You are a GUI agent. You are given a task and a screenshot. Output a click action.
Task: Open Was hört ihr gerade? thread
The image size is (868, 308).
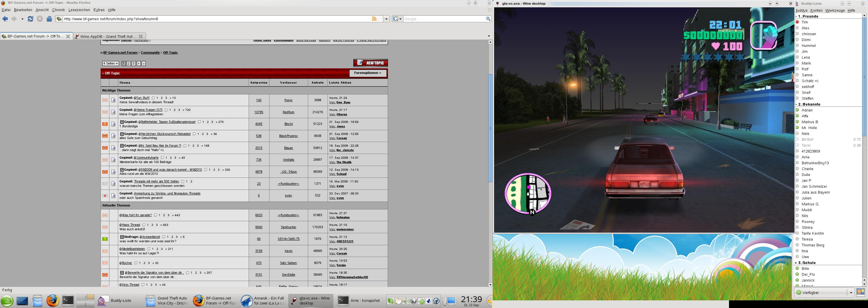137,215
